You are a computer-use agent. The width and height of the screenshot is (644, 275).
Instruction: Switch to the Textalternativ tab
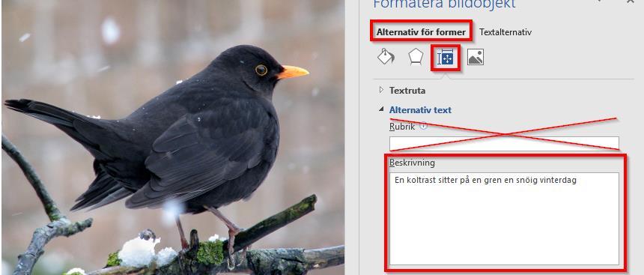tap(505, 32)
